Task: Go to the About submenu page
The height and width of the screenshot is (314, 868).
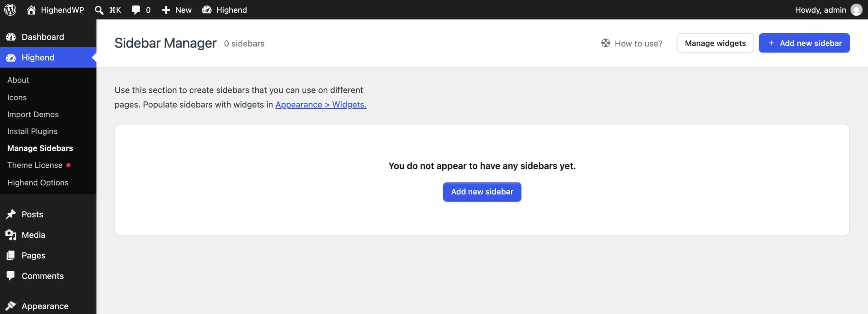Action: (x=18, y=80)
